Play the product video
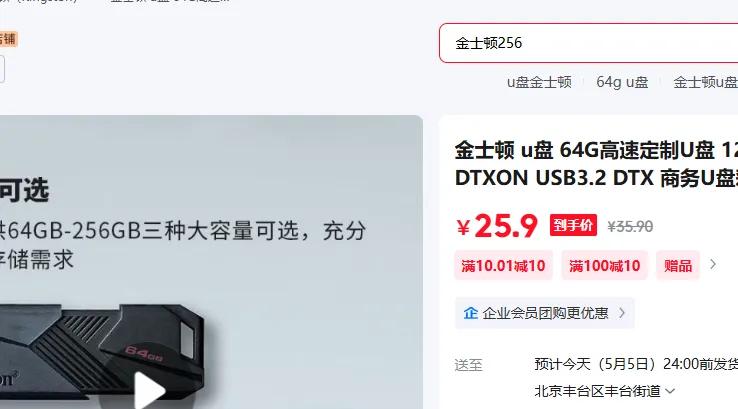Viewport: 738px width, 409px height. tap(150, 391)
